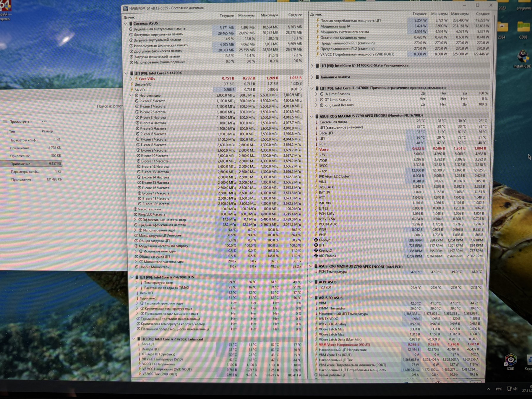Viewport: 532px width, 399px height.
Task: Collapse the Система: ASUS sensor group
Action: pos(125,23)
